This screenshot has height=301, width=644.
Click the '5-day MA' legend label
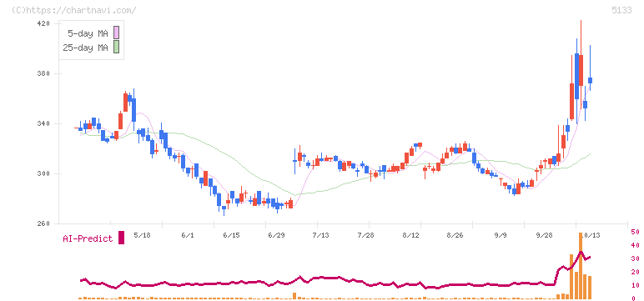(88, 33)
